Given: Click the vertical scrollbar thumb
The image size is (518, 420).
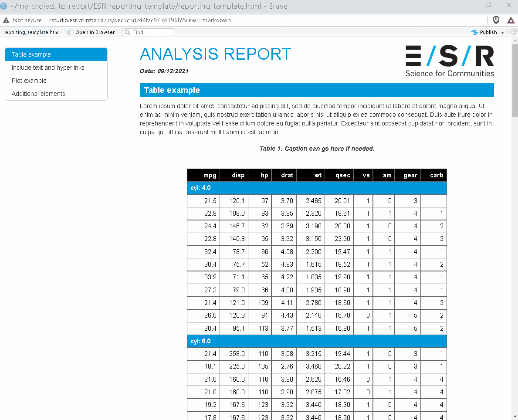Looking at the screenshot, I should coord(515,80).
